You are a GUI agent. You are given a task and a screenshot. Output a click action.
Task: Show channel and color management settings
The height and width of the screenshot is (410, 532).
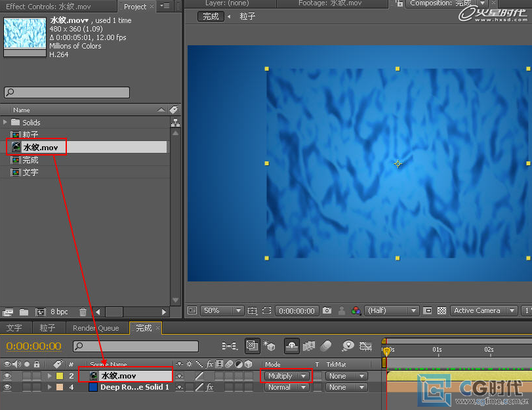[x=356, y=310]
